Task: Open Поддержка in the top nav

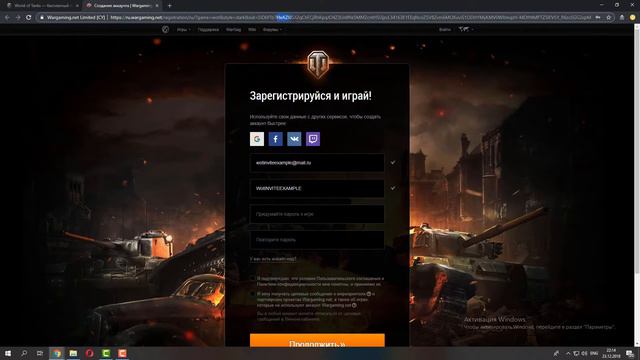Action: click(x=208, y=30)
